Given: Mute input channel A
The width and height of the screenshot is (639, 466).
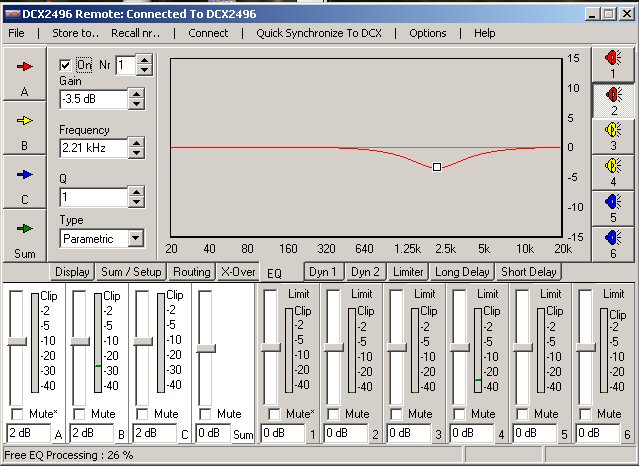Looking at the screenshot, I should coord(18,414).
